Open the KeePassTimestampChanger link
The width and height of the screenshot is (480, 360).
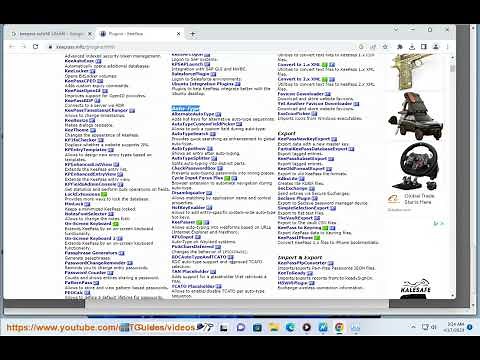[96, 110]
